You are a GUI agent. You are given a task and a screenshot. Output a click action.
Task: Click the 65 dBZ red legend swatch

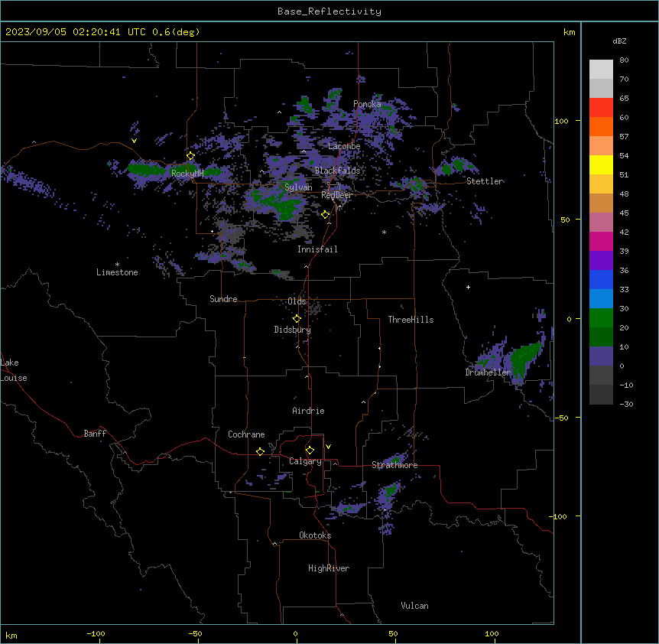tap(601, 108)
